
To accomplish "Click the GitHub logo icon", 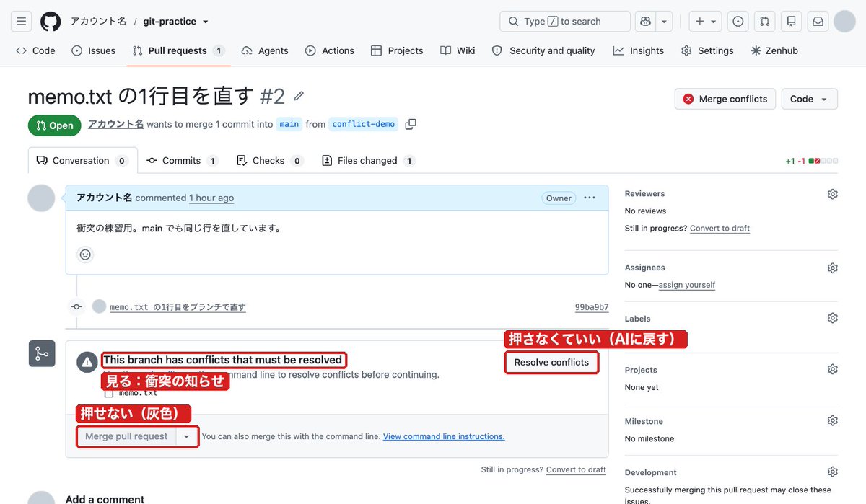I will 51,22.
